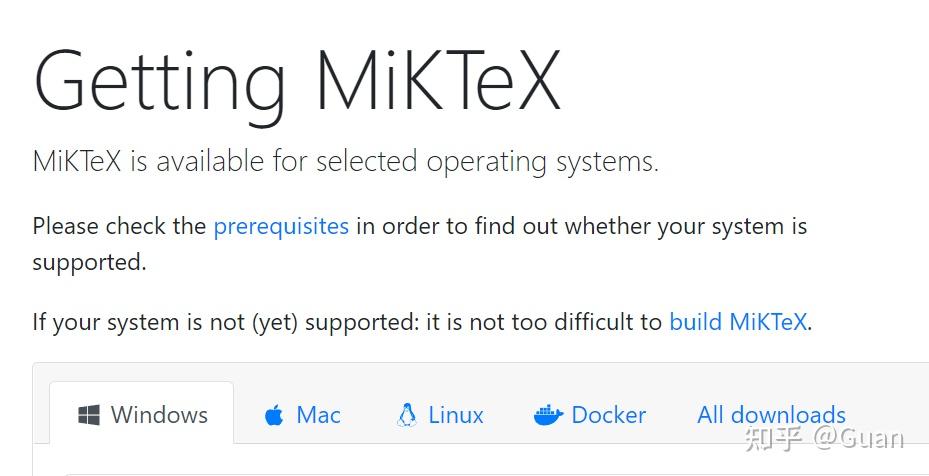This screenshot has height=476, width=929.
Task: Click the Windows logo icon
Action: tap(89, 415)
